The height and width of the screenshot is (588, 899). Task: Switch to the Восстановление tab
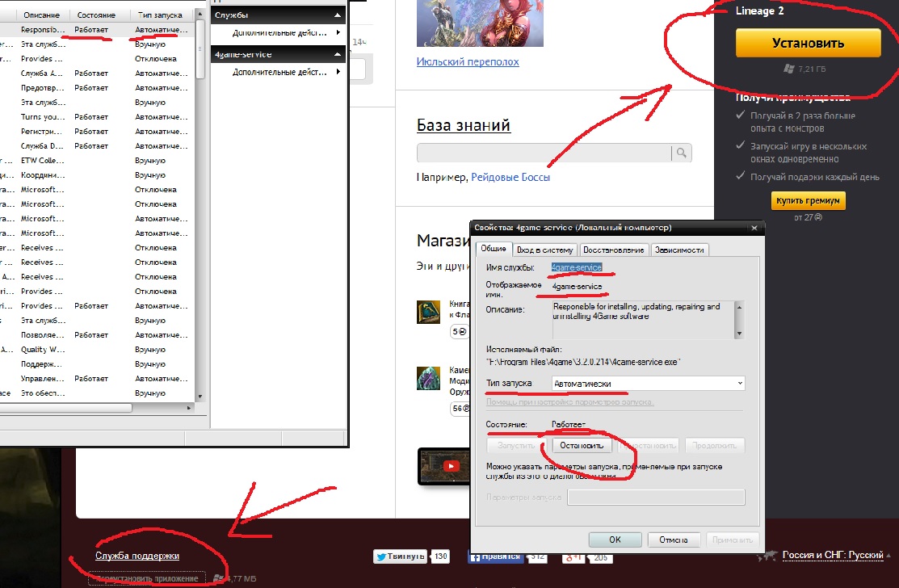click(x=614, y=250)
